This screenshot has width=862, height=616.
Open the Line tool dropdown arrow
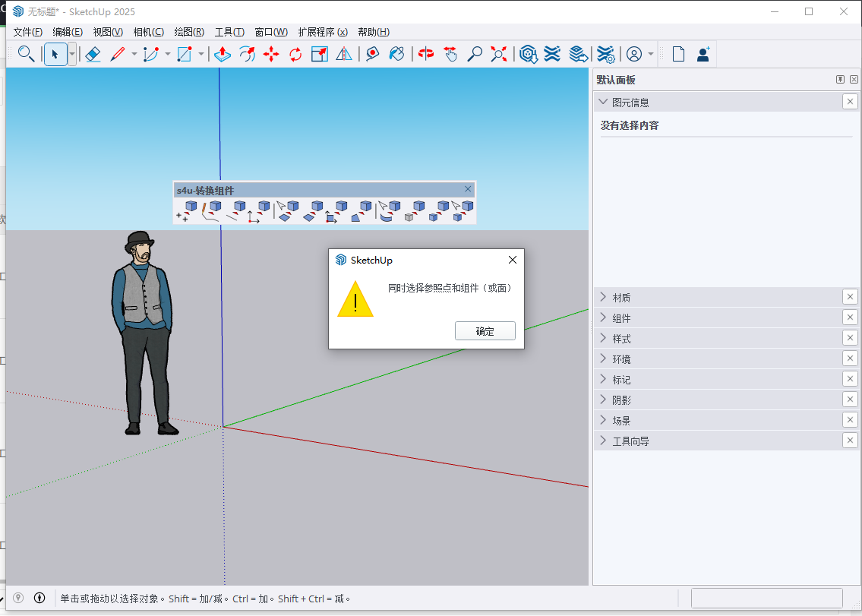(x=134, y=54)
